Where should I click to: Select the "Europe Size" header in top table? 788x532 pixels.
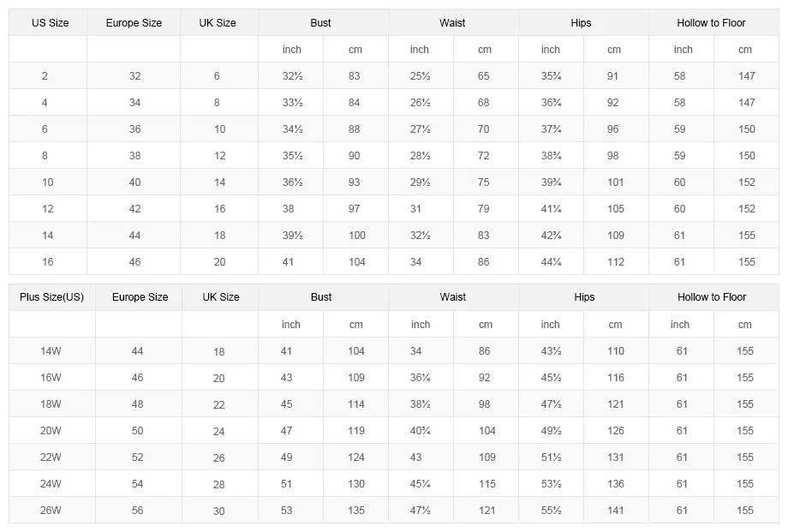[x=134, y=23]
